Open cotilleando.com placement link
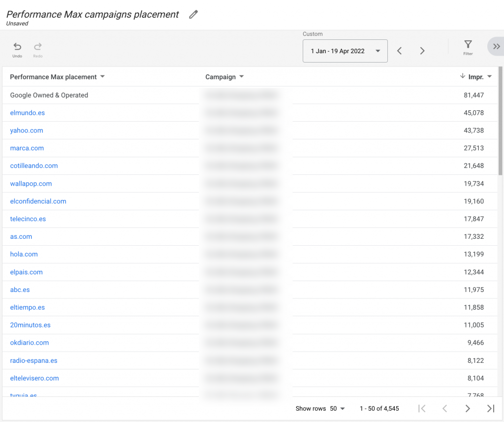 pos(34,166)
